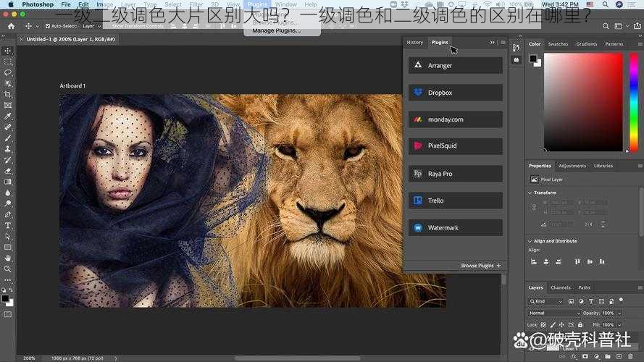The image size is (644, 362).
Task: Select the Eyedropper tool
Action: 8,116
